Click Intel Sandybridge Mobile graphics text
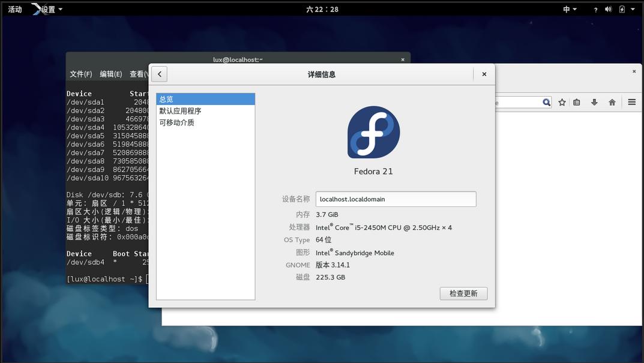This screenshot has width=644, height=363. click(355, 253)
